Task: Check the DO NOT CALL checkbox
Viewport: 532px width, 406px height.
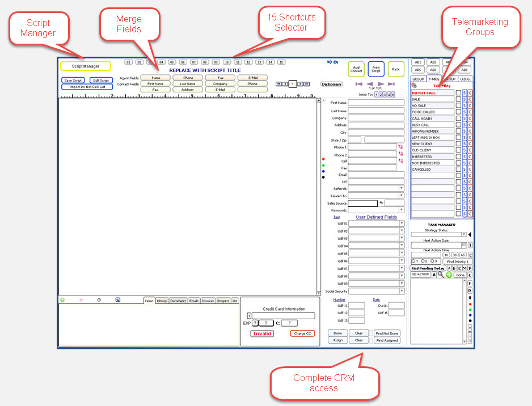Action: pos(458,92)
